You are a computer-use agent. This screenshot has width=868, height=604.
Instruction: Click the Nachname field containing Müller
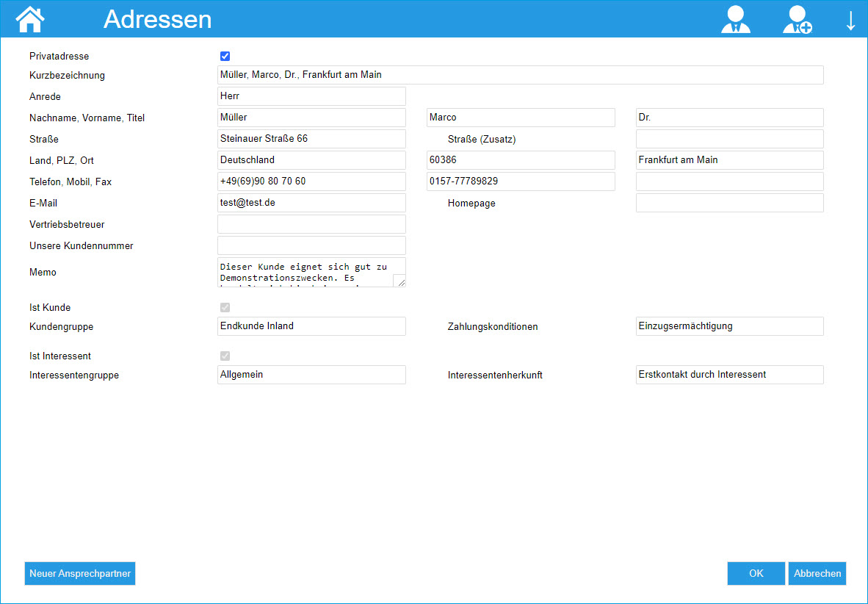(311, 118)
